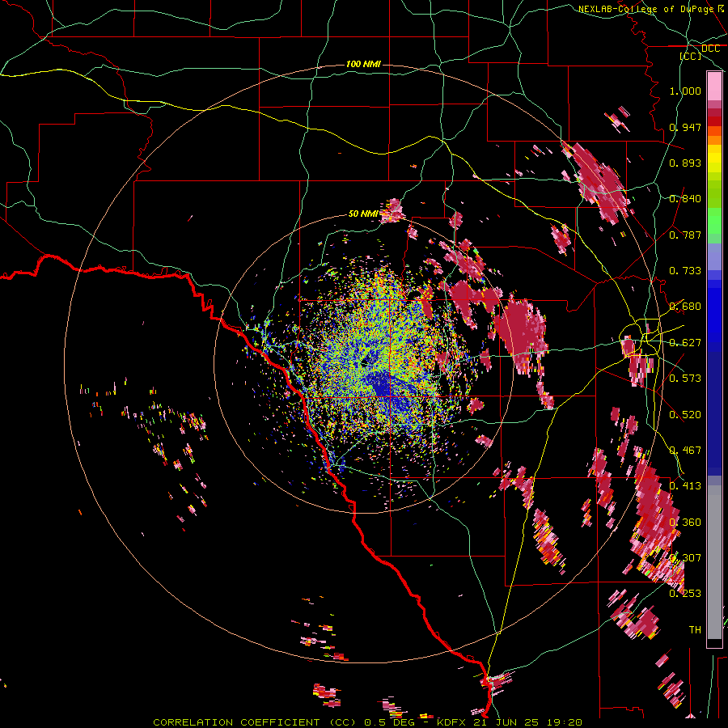This screenshot has width=728, height=728.
Task: Click the 100 NMI range ring label
Action: point(363,64)
